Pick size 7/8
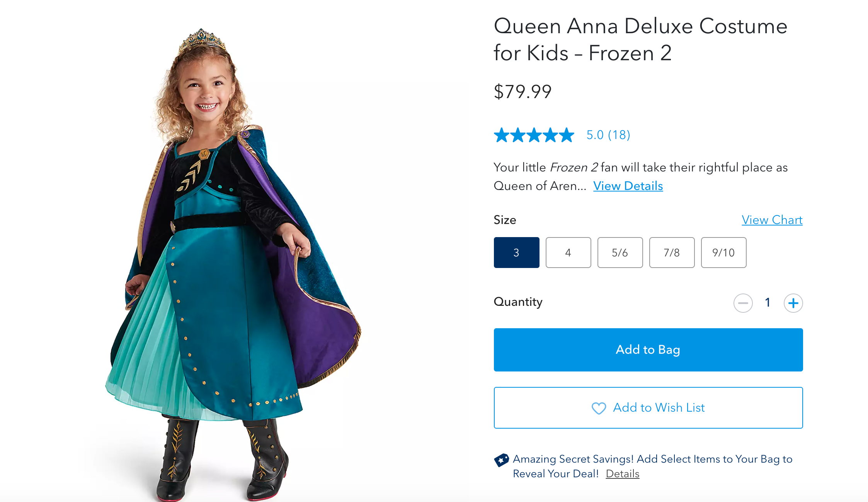The width and height of the screenshot is (868, 502). (672, 253)
